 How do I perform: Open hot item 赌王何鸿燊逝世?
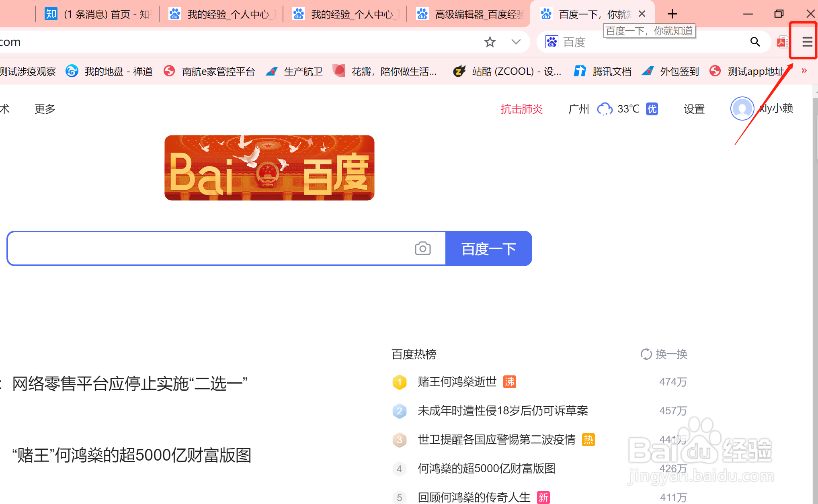pyautogui.click(x=457, y=382)
